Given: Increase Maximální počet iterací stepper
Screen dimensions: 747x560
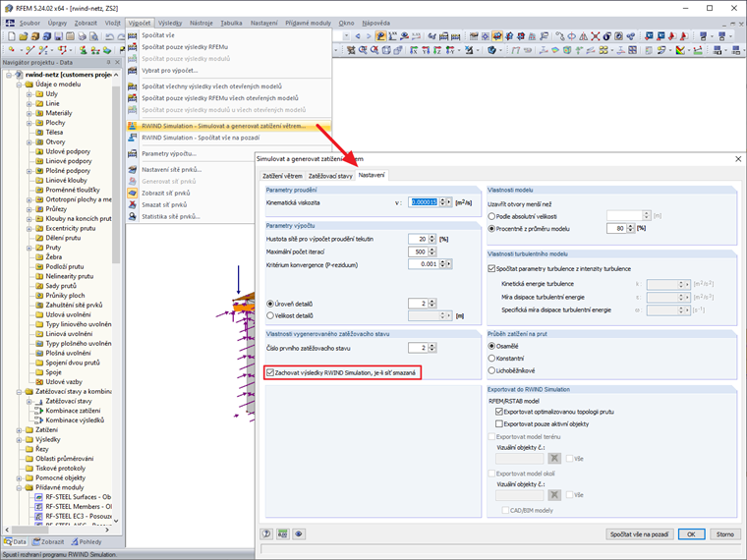Looking at the screenshot, I should tap(432, 250).
